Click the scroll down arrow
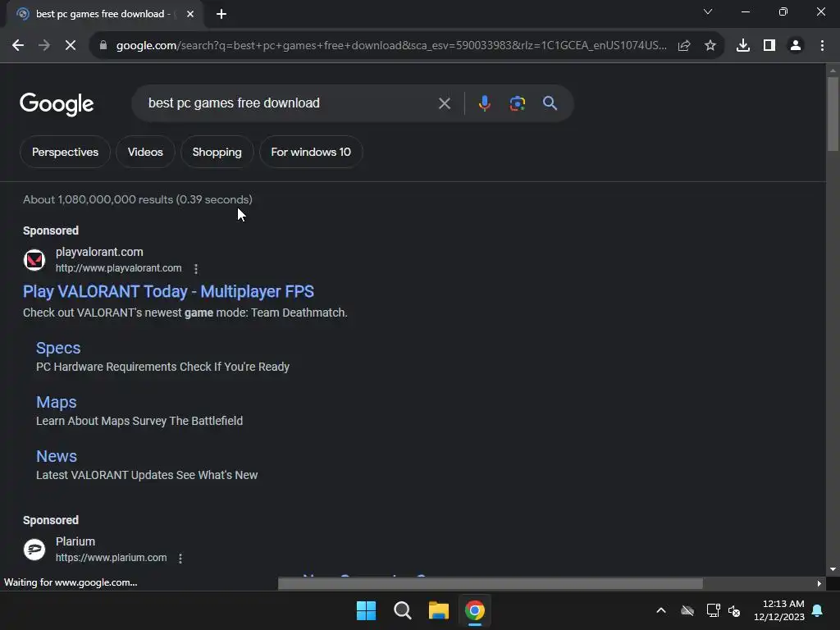Image resolution: width=840 pixels, height=630 pixels. [x=833, y=569]
